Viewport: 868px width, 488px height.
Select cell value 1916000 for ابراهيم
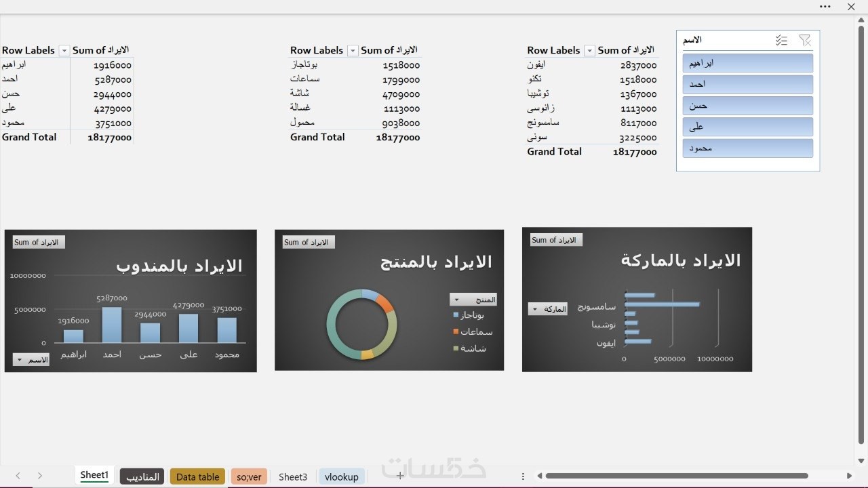[113, 65]
